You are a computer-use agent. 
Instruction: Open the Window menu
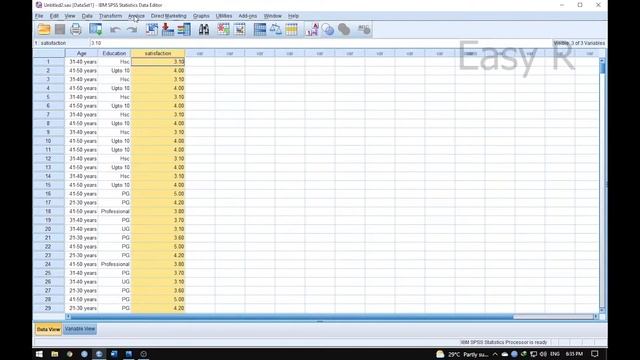click(x=273, y=16)
